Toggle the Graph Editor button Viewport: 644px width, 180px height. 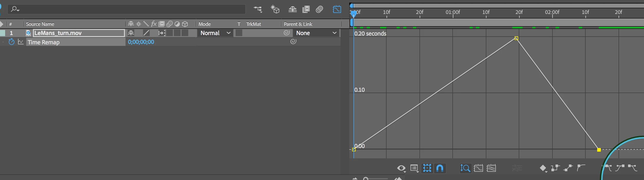point(337,9)
